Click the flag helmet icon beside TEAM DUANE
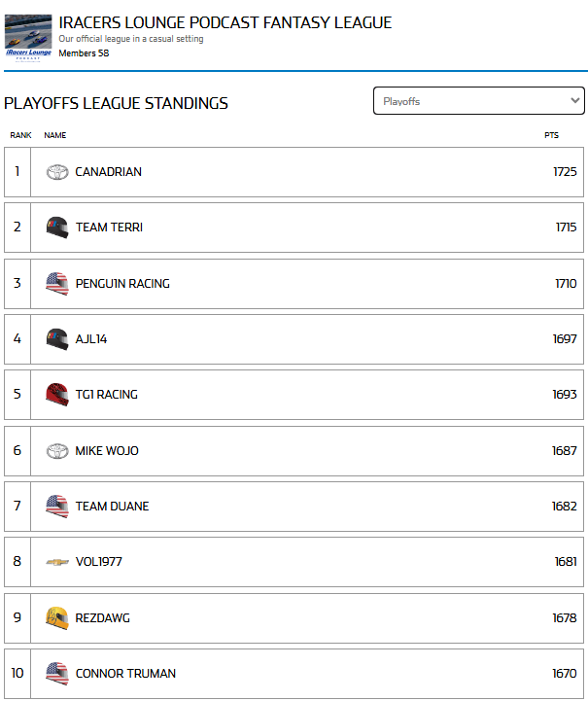The width and height of the screenshot is (588, 701). pos(57,507)
